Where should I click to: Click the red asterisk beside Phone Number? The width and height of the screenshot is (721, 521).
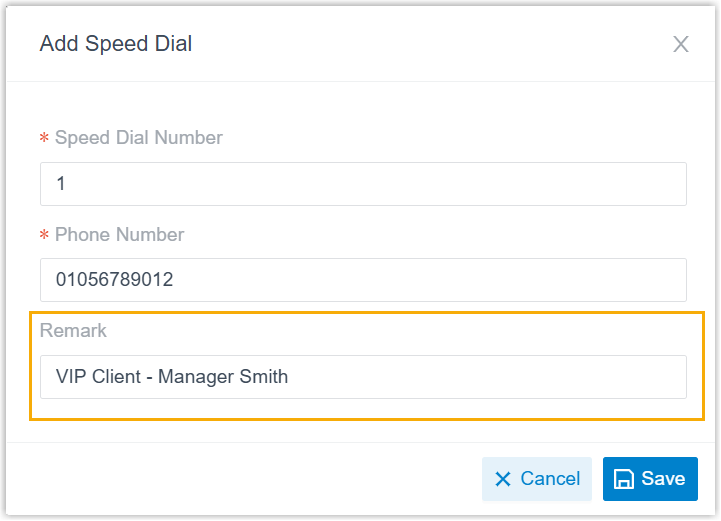[44, 236]
